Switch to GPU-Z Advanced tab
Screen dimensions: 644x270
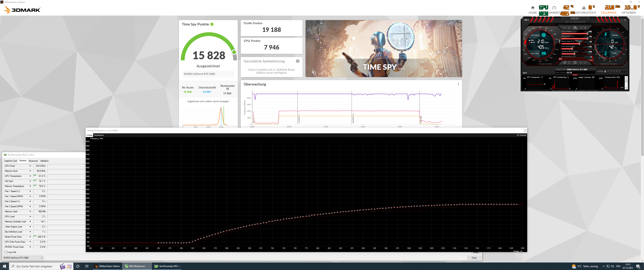[x=33, y=161]
